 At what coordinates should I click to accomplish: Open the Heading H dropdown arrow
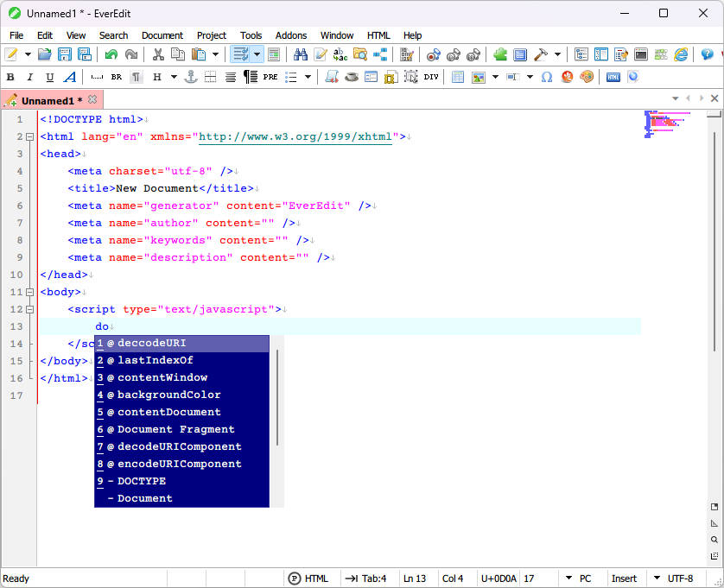174,77
